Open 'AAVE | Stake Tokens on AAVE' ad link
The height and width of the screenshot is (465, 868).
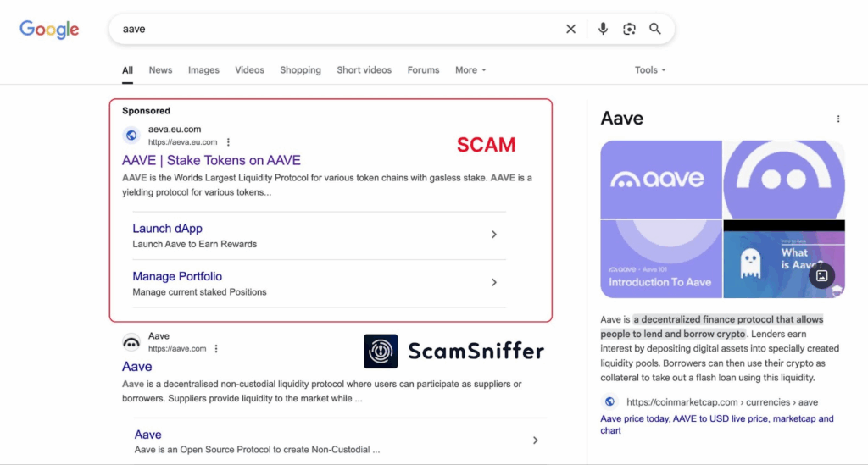pyautogui.click(x=211, y=160)
